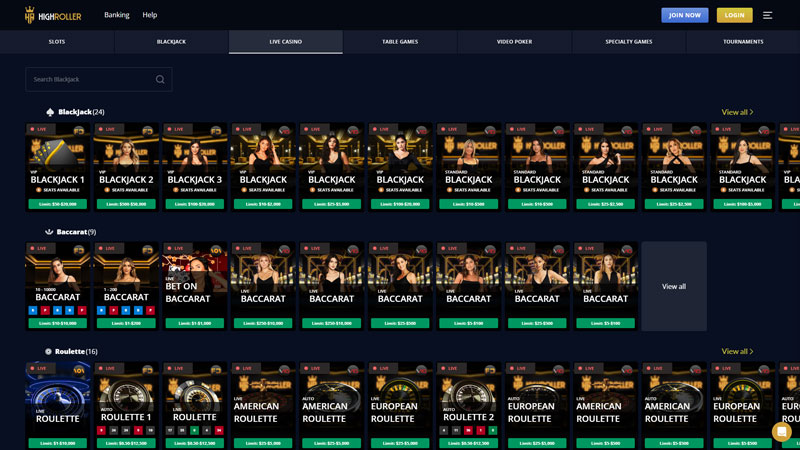
Task: Click the LIVE badge on Bet On Baccarat
Action: coord(176,248)
